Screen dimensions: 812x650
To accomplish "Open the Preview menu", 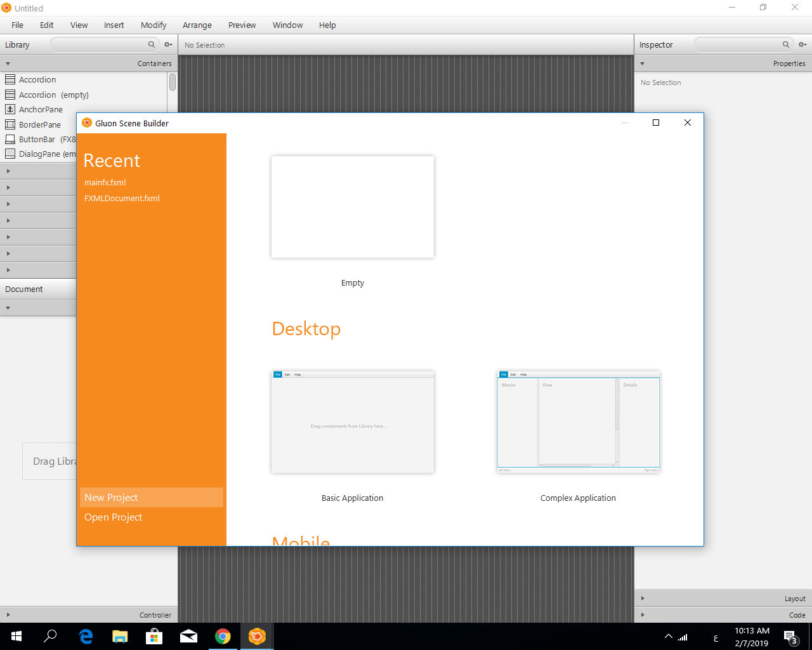I will tap(242, 25).
